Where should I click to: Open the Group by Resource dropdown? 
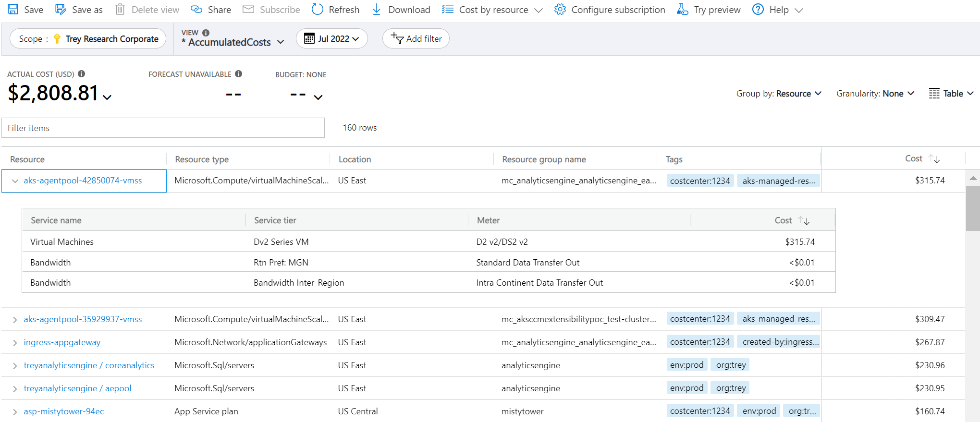tap(779, 94)
